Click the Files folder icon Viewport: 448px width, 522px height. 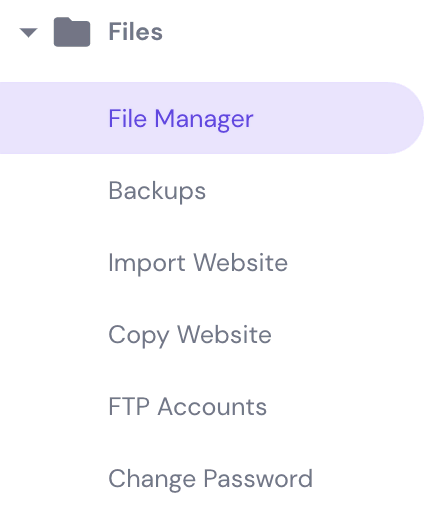click(72, 32)
